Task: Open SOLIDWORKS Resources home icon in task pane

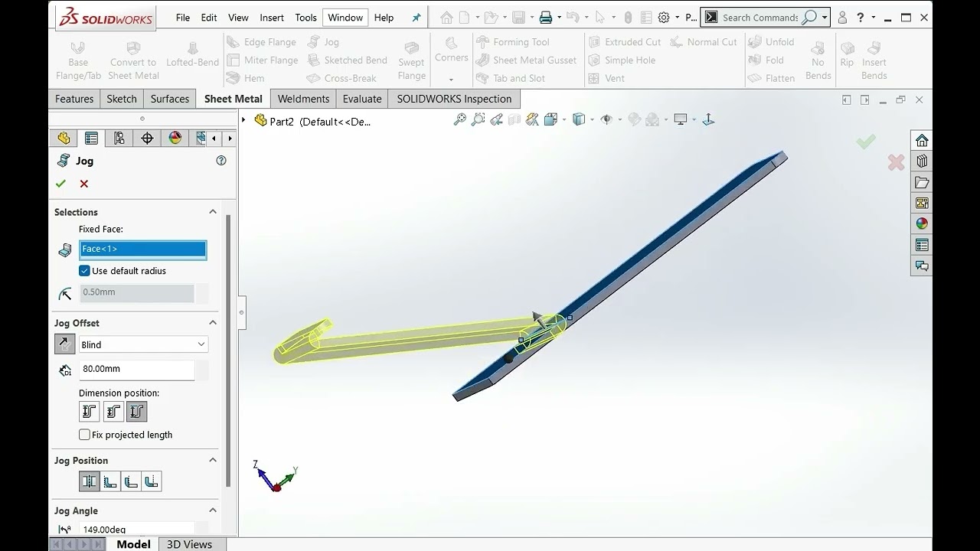Action: pos(922,141)
